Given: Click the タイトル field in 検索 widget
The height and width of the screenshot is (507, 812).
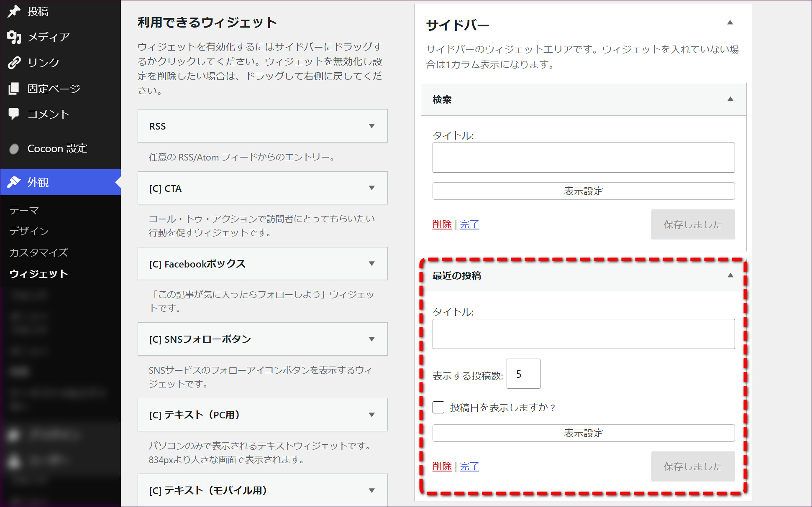Looking at the screenshot, I should click(584, 158).
